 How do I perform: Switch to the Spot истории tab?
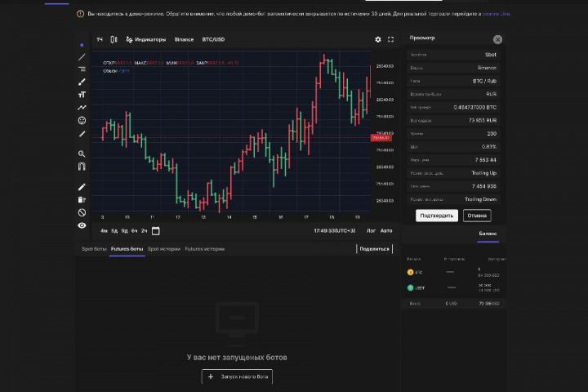pos(164,249)
